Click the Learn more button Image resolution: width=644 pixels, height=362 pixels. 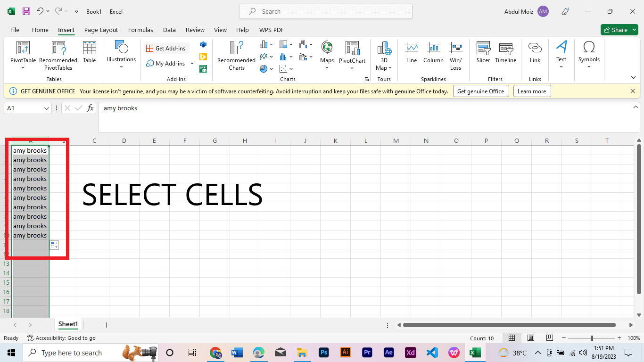(532, 91)
